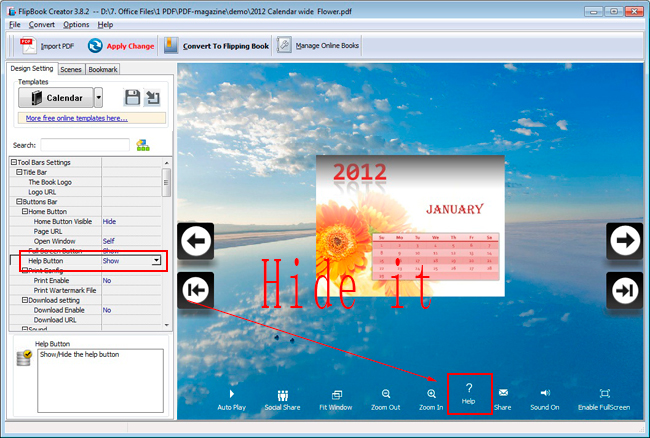The height and width of the screenshot is (438, 650).
Task: Click Convert To Flipping Book icon
Action: pos(171,46)
